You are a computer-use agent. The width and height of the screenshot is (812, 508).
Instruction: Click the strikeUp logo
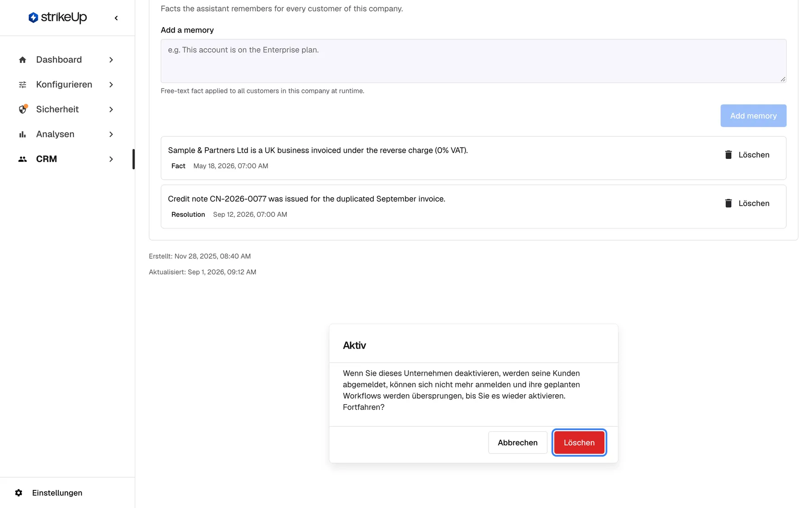57,17
